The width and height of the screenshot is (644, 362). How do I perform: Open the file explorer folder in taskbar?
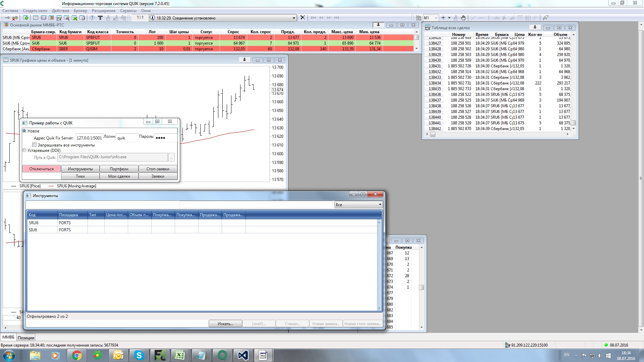tap(35, 355)
